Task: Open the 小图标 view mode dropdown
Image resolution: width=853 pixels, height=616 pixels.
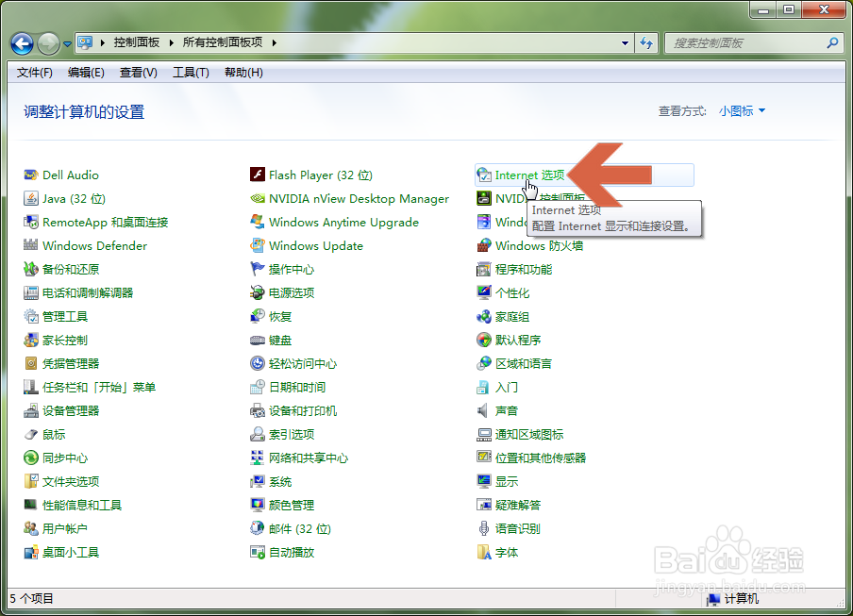Action: (742, 111)
